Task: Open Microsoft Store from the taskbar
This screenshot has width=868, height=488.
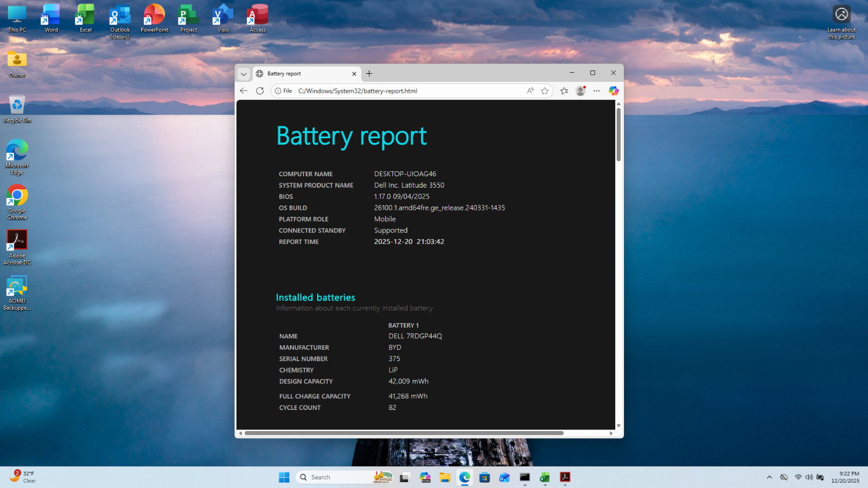Action: [x=484, y=477]
